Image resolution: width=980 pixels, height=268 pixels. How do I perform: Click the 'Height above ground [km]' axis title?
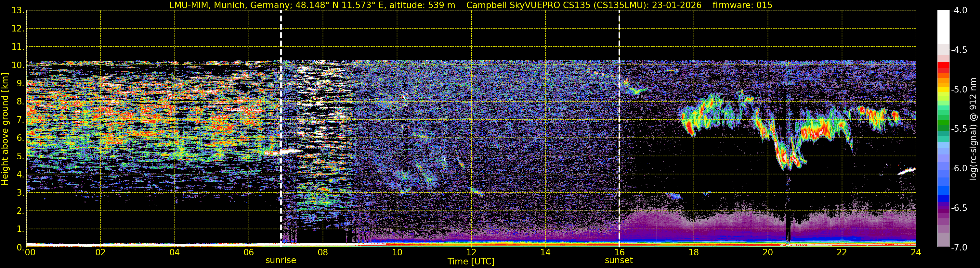(5, 129)
